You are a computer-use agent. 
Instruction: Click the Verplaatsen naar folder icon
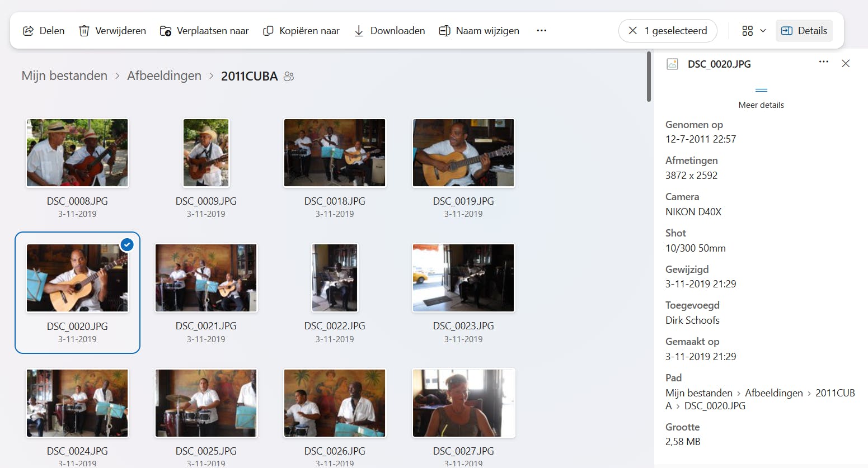coord(166,31)
